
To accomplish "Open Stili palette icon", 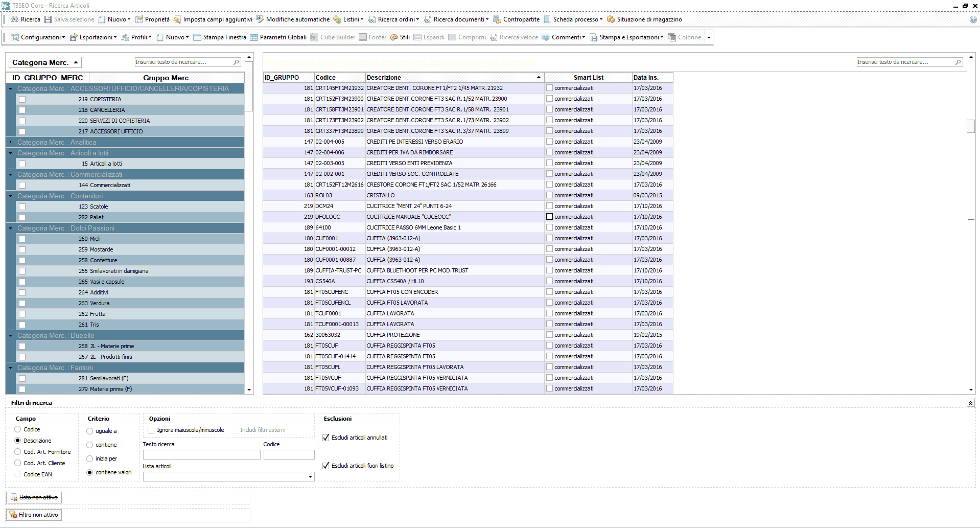I will click(x=394, y=37).
